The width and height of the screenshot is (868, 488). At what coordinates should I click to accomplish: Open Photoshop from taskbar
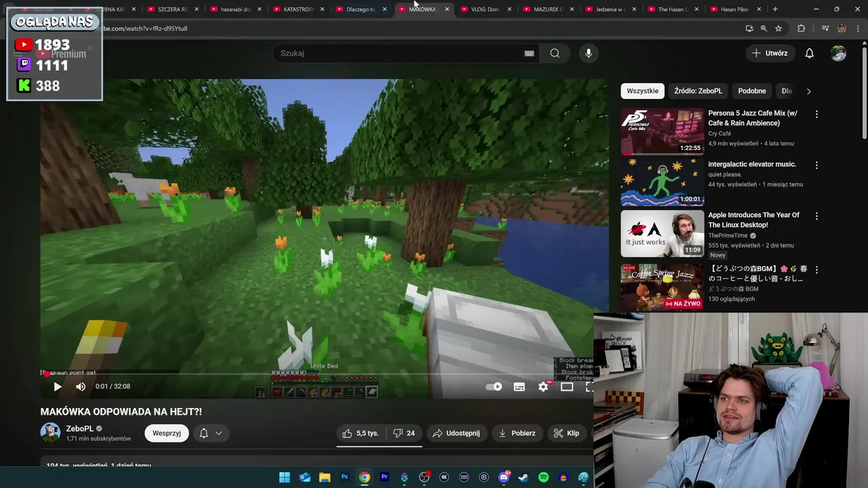click(344, 477)
